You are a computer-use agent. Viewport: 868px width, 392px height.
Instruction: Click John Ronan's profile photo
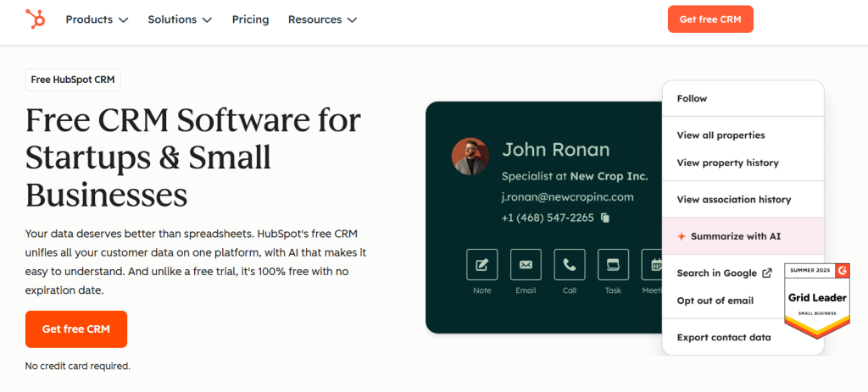470,157
